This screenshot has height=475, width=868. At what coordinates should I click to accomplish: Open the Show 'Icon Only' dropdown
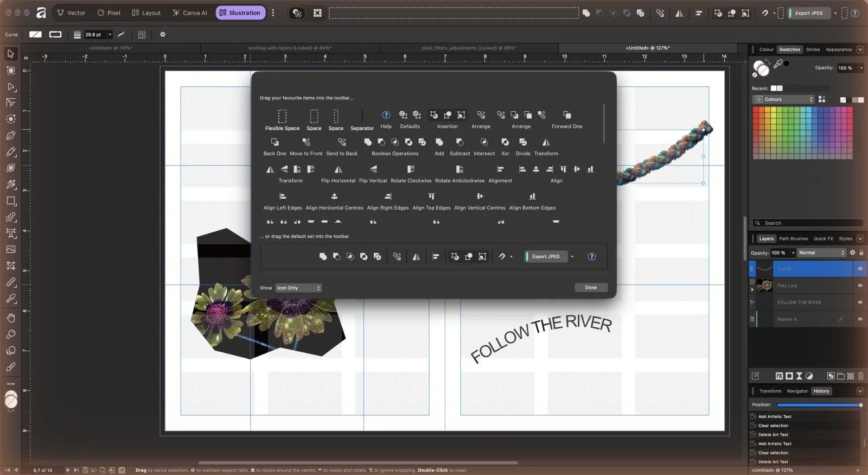point(298,288)
